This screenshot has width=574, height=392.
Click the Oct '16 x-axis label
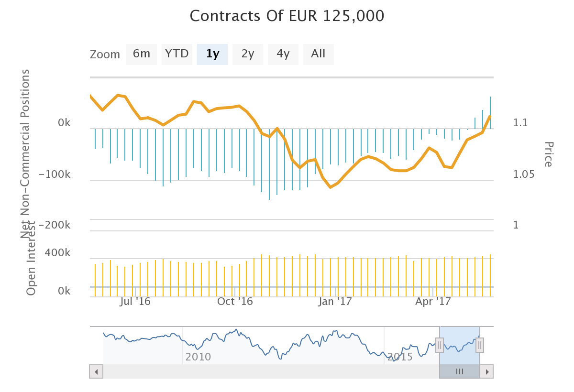235,302
